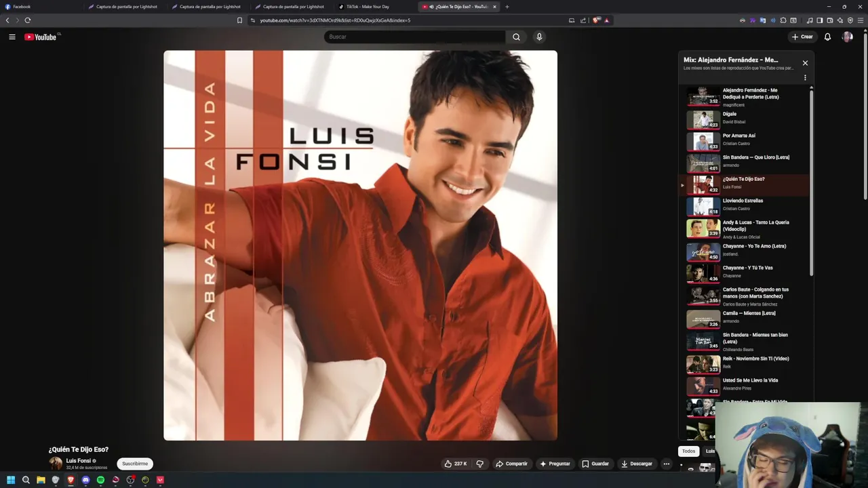Click the Preguntar button

tap(555, 464)
